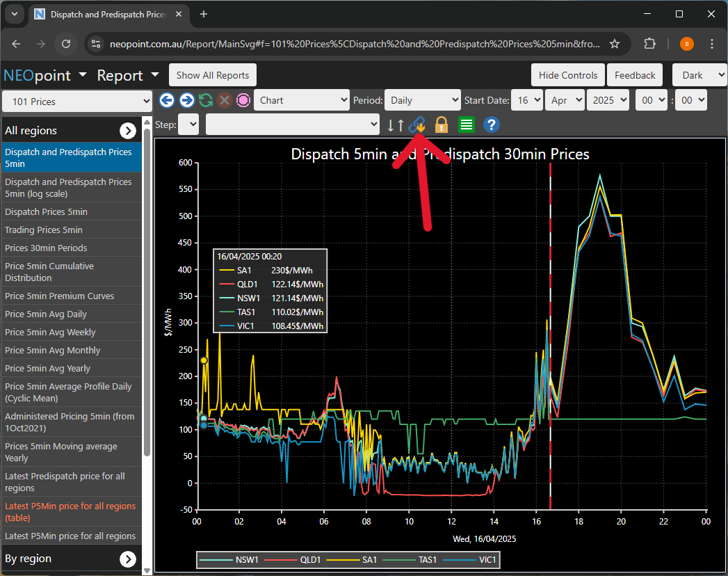The width and height of the screenshot is (728, 576).
Task: Open the Report menu
Action: (128, 75)
